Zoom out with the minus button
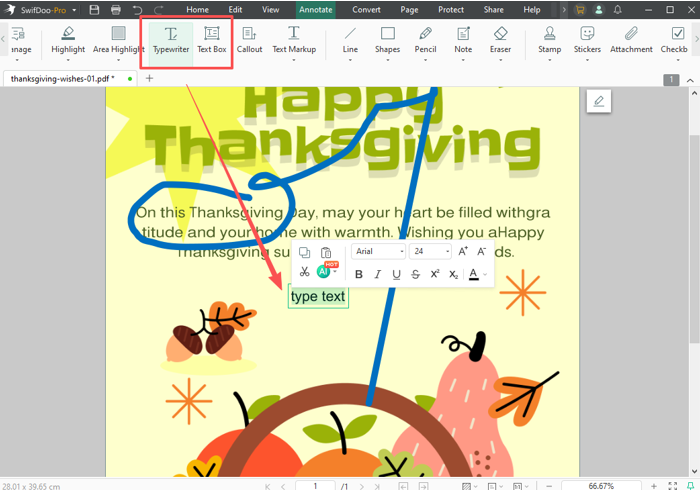Screen dimensions: 700x490 pos(549,486)
